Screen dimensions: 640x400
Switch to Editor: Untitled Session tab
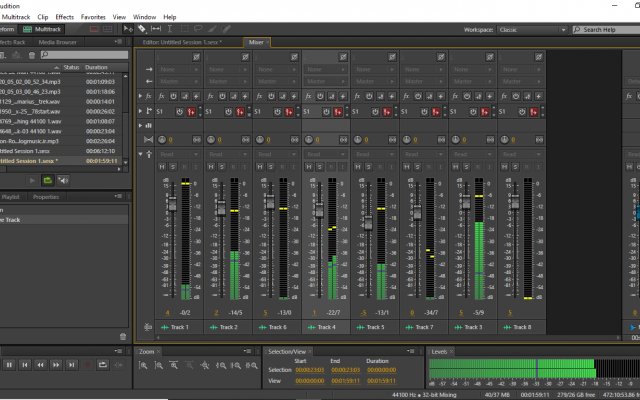coord(182,42)
